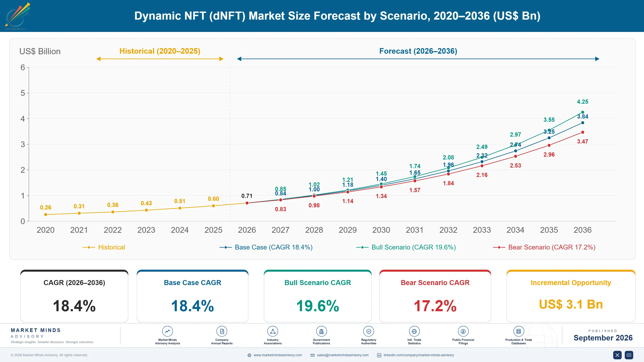
Task: Click the 0.26 historical label for 2020
Action: pyautogui.click(x=45, y=208)
